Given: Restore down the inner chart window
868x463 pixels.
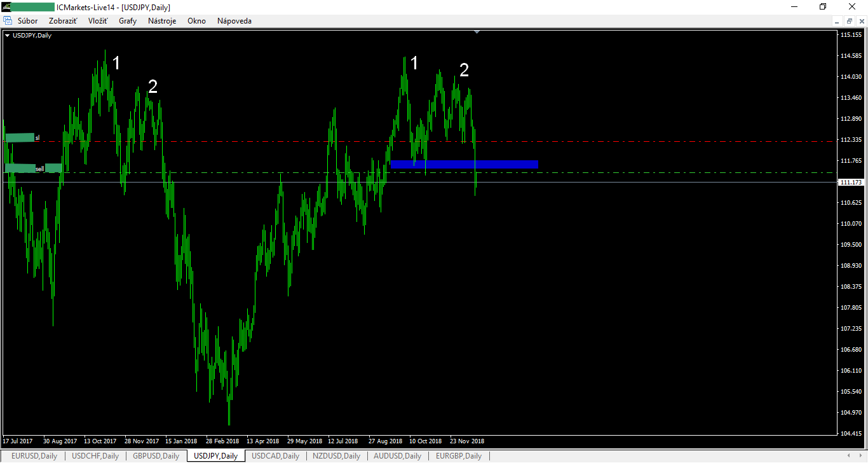Looking at the screenshot, I should pyautogui.click(x=850, y=21).
